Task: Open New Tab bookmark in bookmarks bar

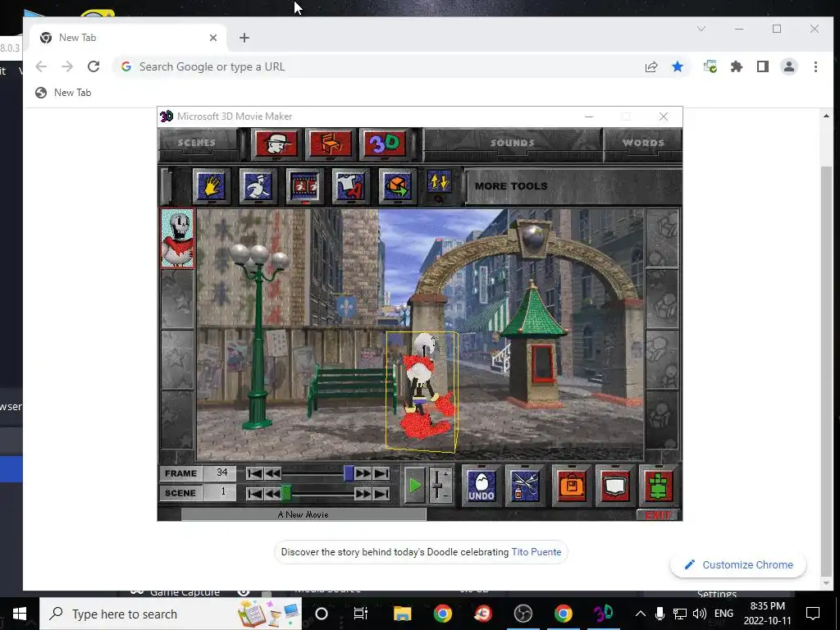Action: [x=63, y=93]
